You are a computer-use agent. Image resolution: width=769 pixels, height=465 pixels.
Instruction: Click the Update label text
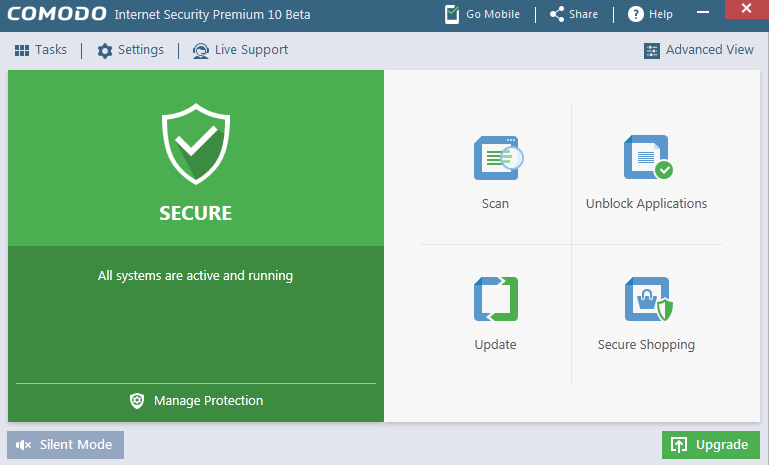pos(495,344)
